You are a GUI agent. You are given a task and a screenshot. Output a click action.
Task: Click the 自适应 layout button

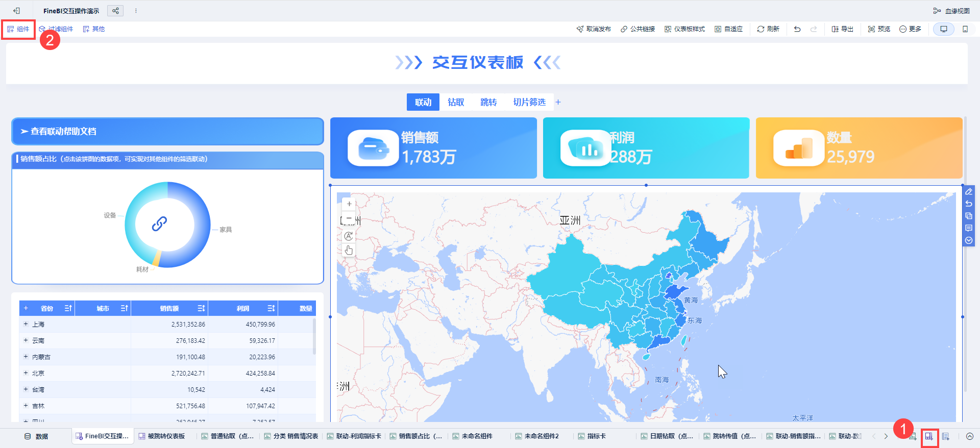pos(728,29)
